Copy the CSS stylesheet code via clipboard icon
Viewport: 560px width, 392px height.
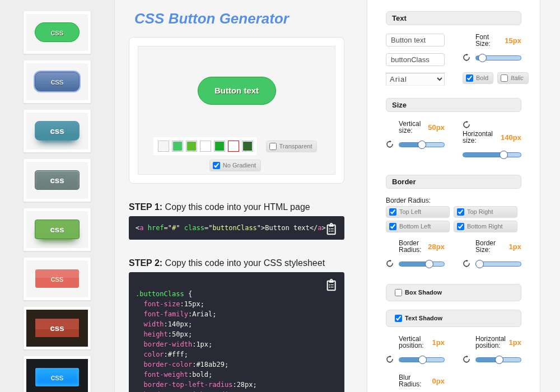pyautogui.click(x=332, y=285)
